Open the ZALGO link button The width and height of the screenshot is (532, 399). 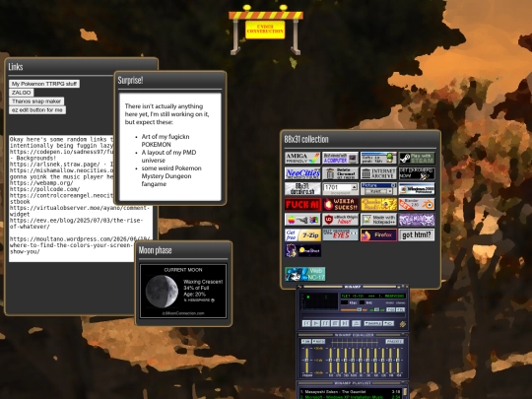tap(22, 93)
